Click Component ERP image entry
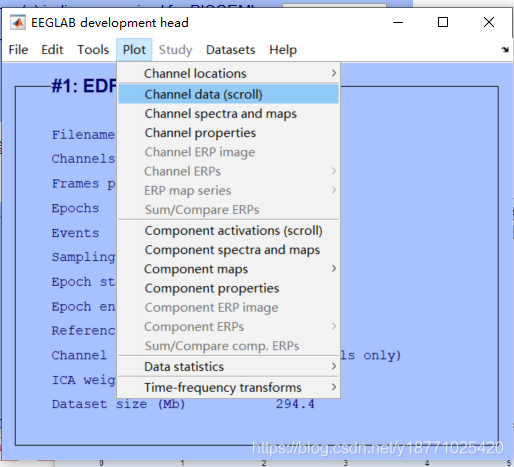The width and height of the screenshot is (514, 467). [229, 307]
